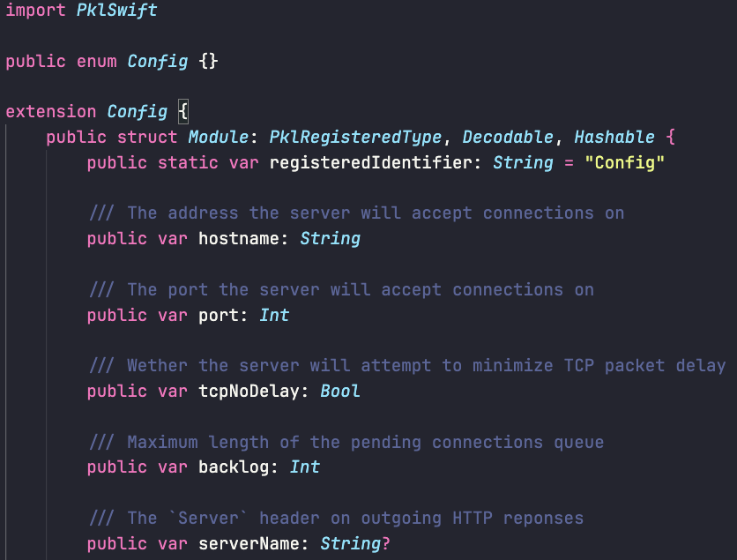Click the 'backlog' property name
The image size is (737, 560).
(234, 467)
